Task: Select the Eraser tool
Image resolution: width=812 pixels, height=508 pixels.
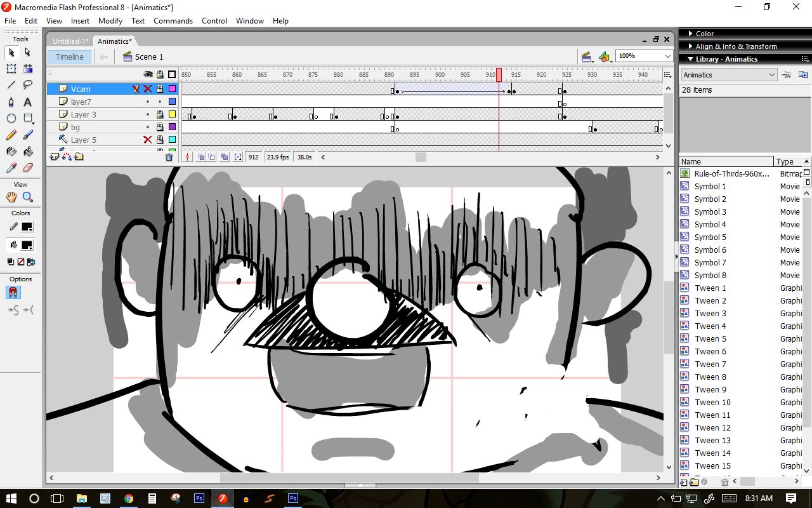Action: [x=28, y=168]
